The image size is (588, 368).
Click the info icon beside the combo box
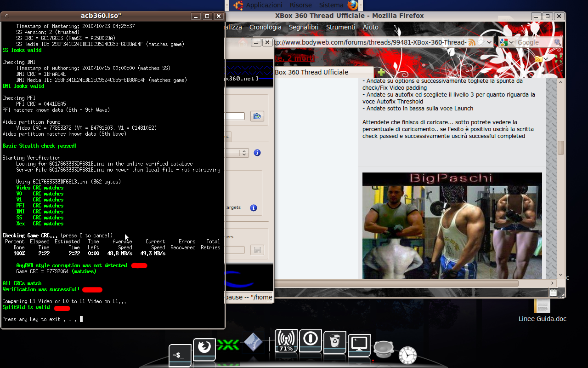point(257,153)
